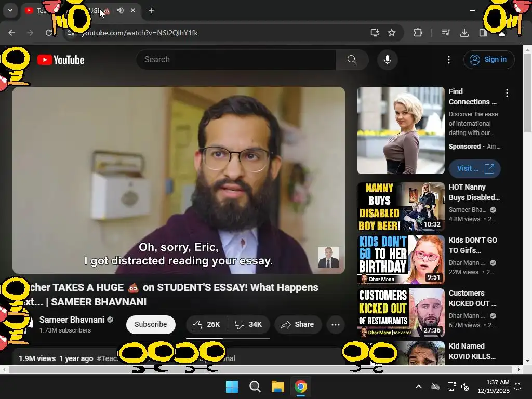Dislike the video (34K)
This screenshot has height=399, width=532.
(x=249, y=325)
